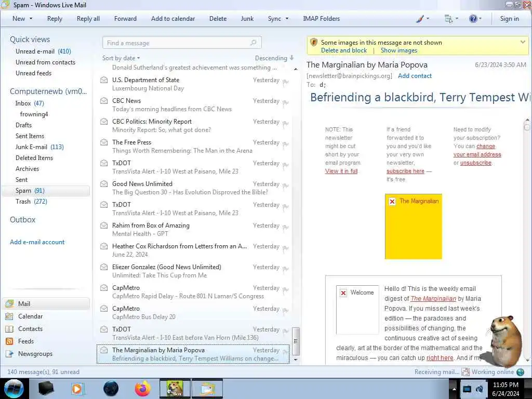Open the media player taskbar icon
The width and height of the screenshot is (532, 399).
pyautogui.click(x=77, y=389)
